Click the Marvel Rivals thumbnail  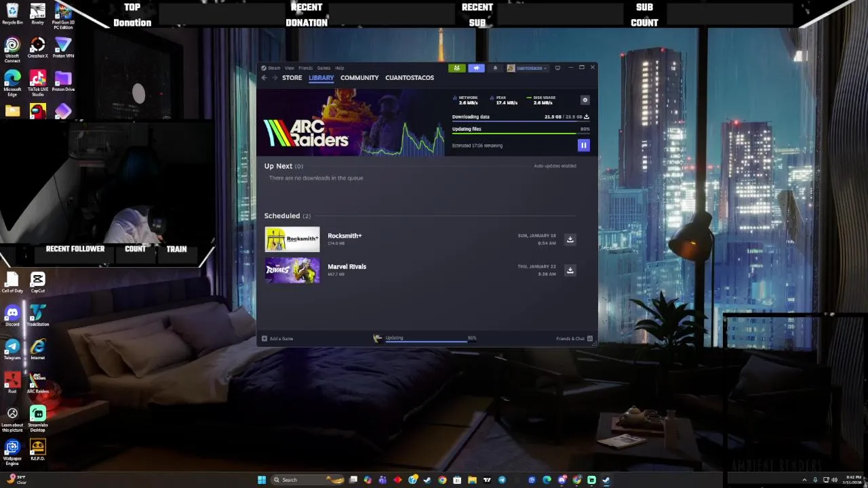click(292, 270)
